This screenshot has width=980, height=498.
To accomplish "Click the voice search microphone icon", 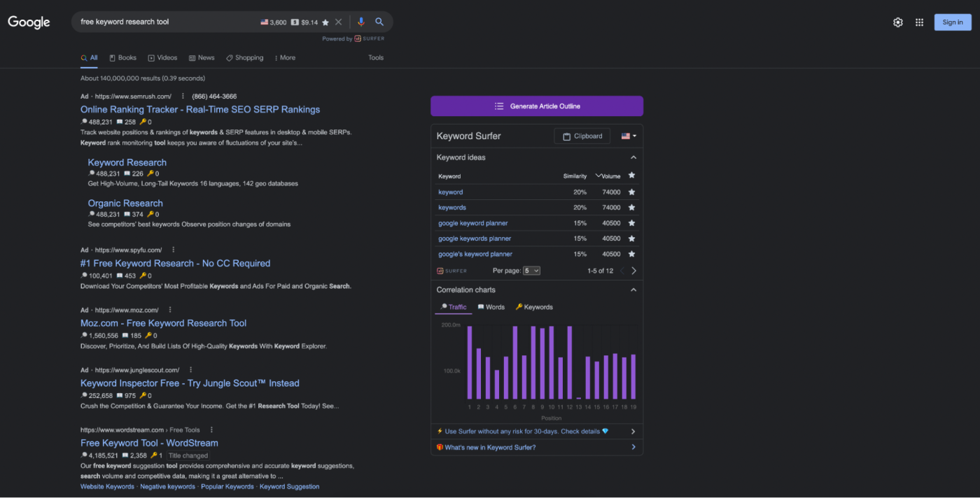I will [x=361, y=22].
